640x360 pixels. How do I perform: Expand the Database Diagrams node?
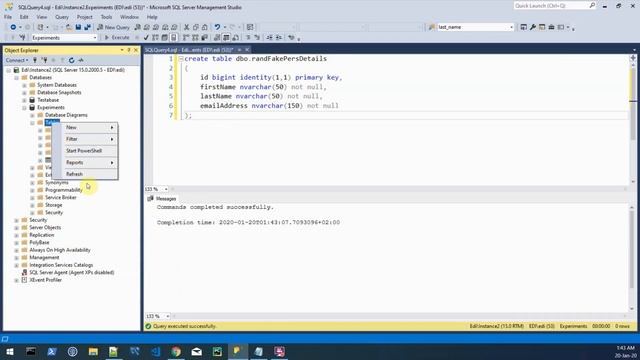[x=32, y=115]
